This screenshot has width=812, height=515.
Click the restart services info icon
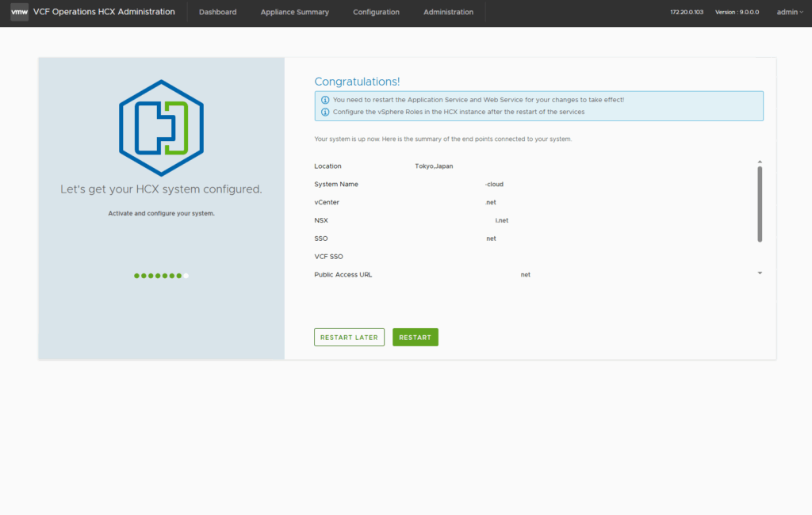325,100
